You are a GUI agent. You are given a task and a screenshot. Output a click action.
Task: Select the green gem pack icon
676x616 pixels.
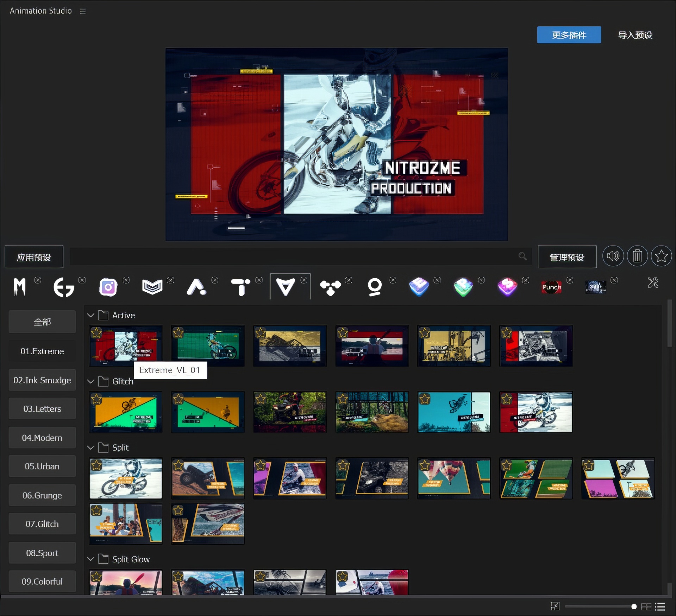pos(463,287)
